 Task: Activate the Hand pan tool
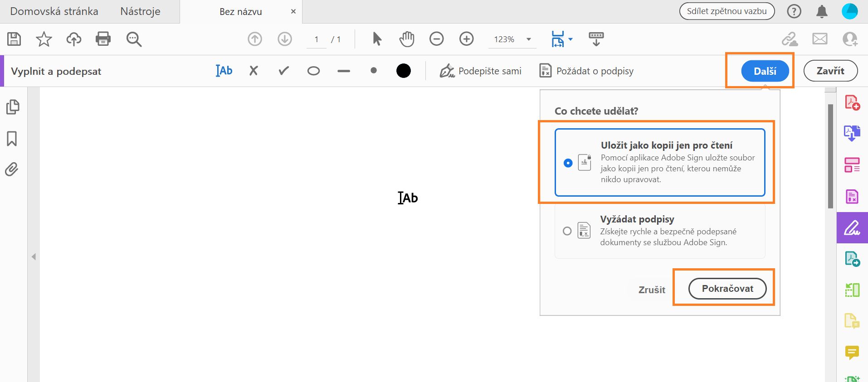pyautogui.click(x=407, y=39)
